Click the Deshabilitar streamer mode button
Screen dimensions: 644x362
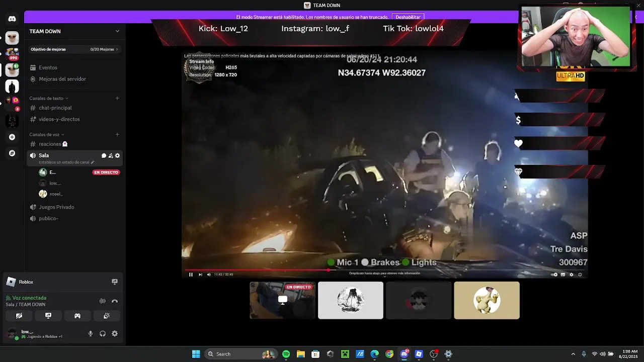click(x=408, y=17)
